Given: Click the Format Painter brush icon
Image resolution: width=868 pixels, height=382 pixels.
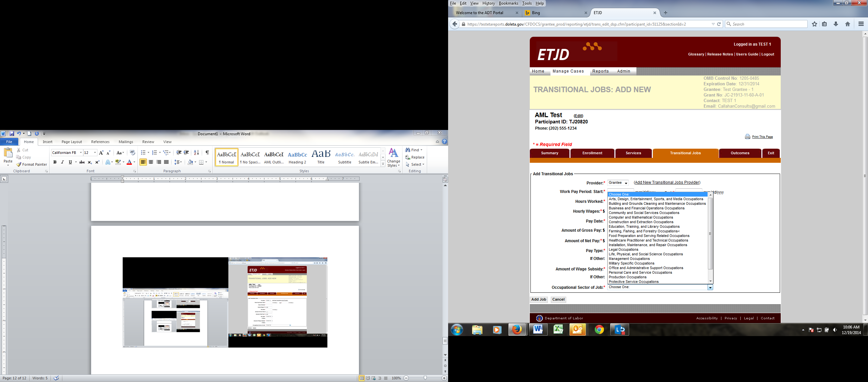Looking at the screenshot, I should coord(19,164).
